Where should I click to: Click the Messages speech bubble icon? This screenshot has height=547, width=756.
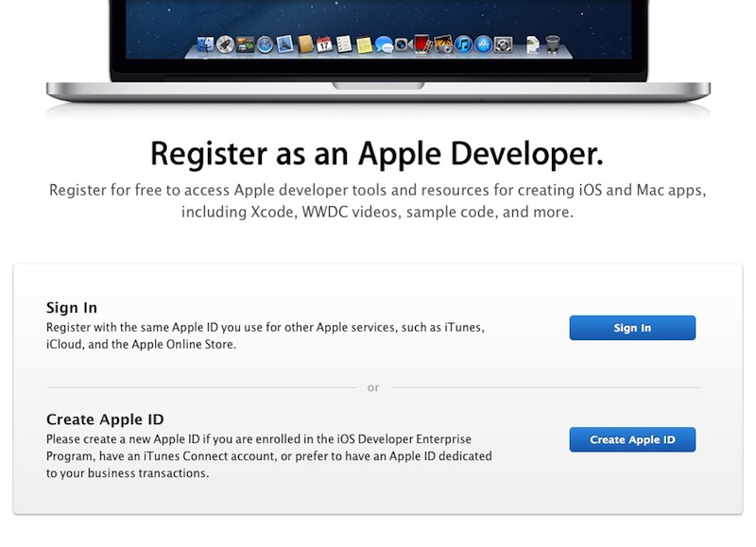coord(384,43)
